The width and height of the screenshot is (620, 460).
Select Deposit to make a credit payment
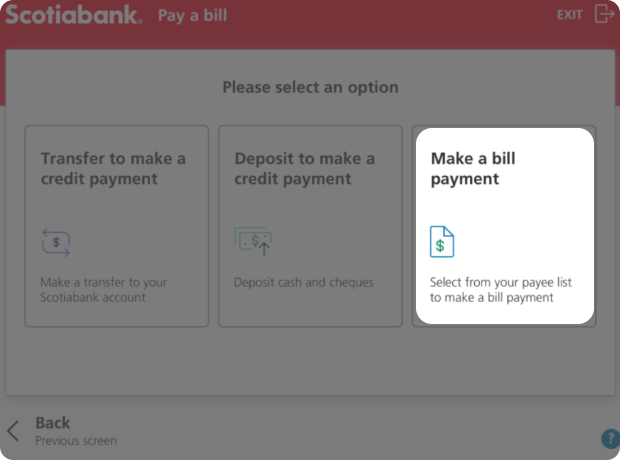(x=310, y=226)
